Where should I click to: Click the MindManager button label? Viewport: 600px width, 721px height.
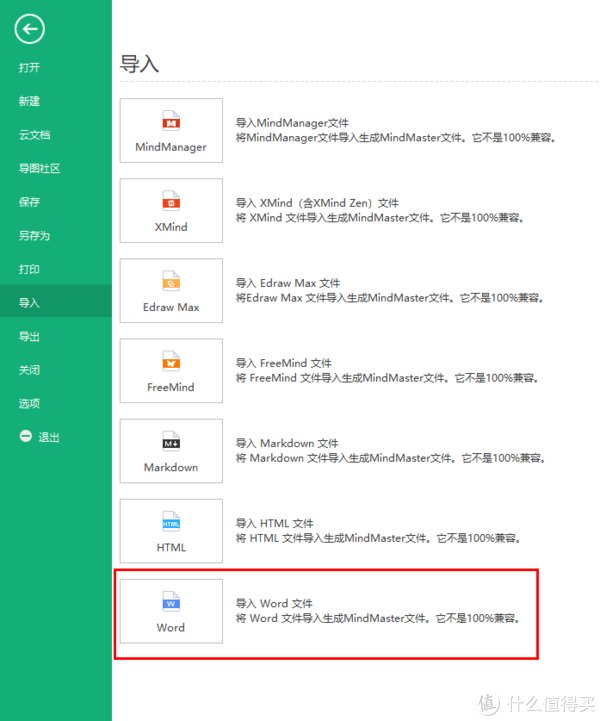(171, 147)
